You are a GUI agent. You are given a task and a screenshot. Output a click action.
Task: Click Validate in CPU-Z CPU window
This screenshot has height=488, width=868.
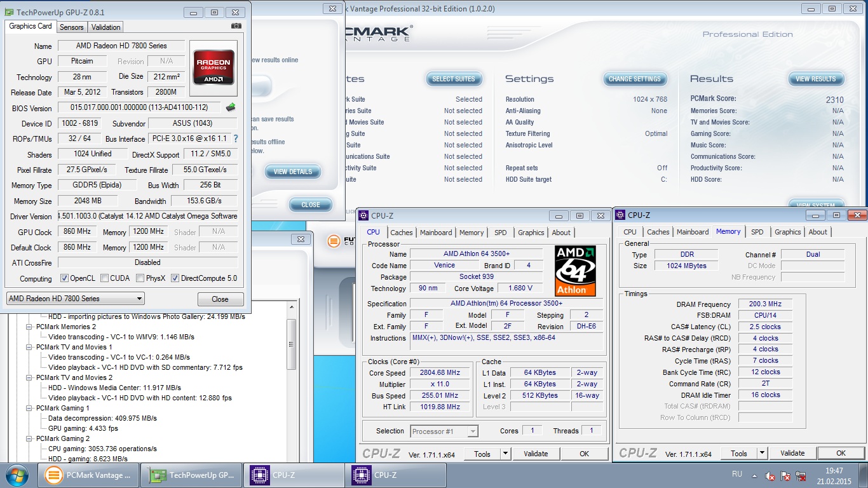tap(536, 454)
